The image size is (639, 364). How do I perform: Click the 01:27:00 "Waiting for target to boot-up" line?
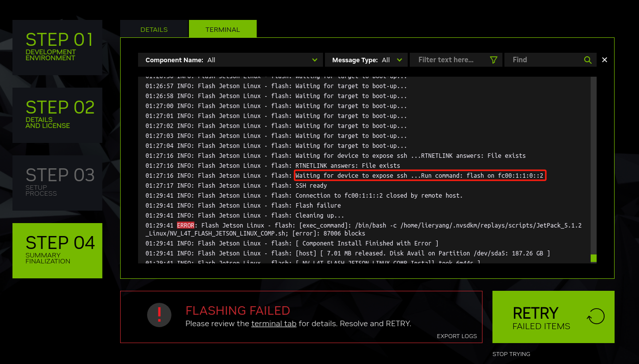tap(276, 106)
